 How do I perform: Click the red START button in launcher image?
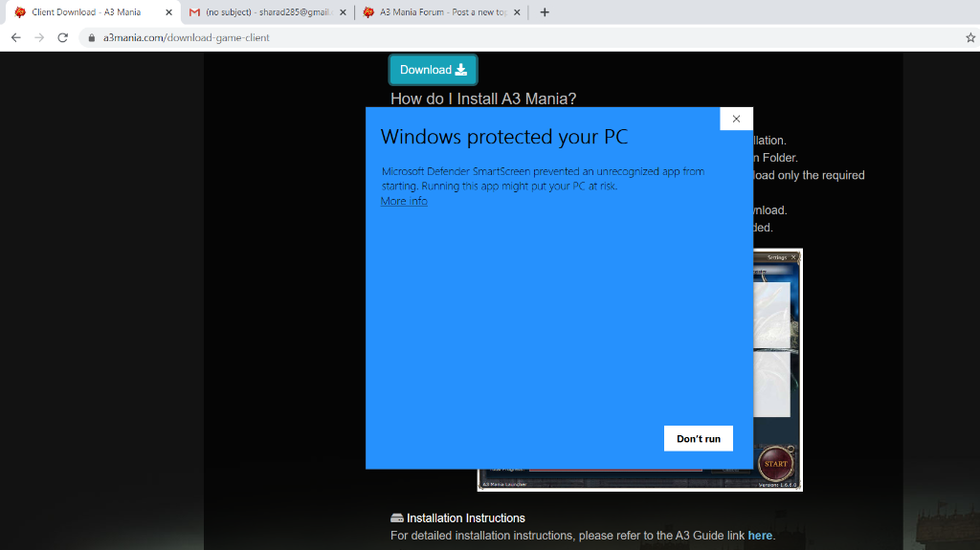pyautogui.click(x=775, y=464)
